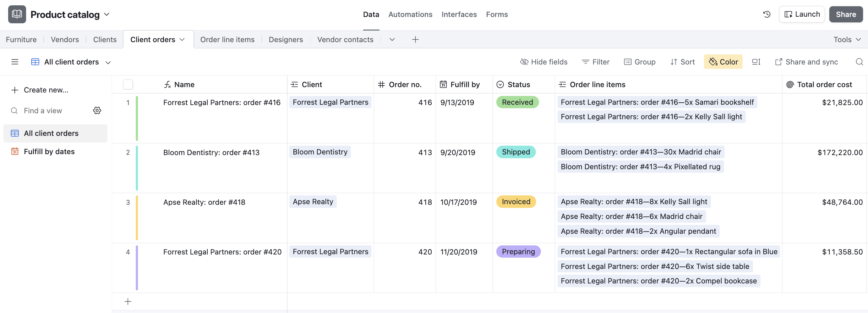This screenshot has height=313, width=868.
Task: Collapse the views sidebar
Action: coord(15,62)
